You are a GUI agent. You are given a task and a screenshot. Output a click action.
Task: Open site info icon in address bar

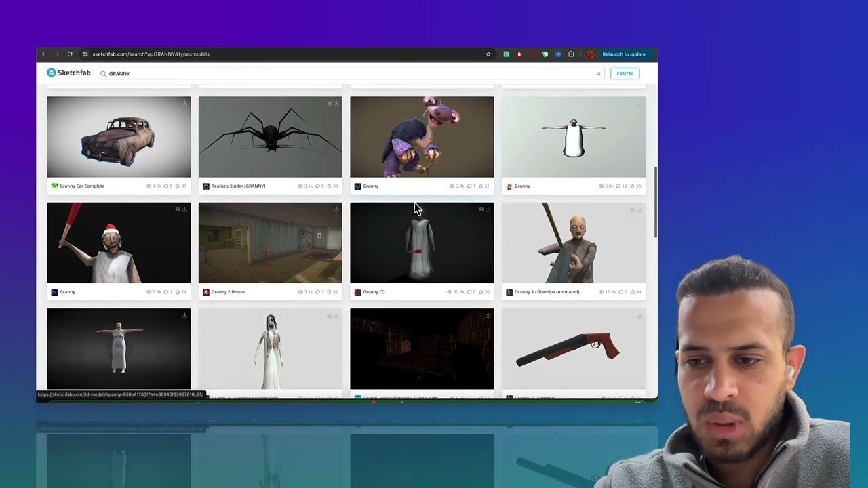85,54
